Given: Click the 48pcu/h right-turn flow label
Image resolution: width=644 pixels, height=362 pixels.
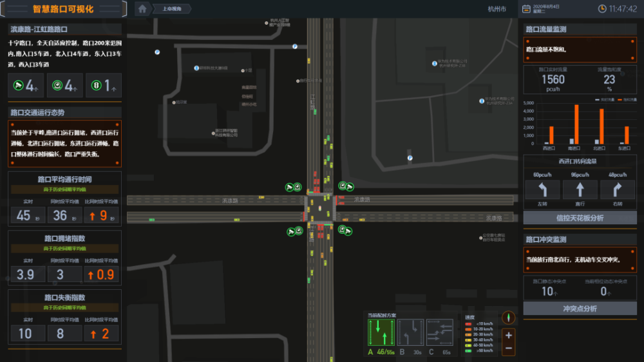Looking at the screenshot, I should pyautogui.click(x=618, y=175).
